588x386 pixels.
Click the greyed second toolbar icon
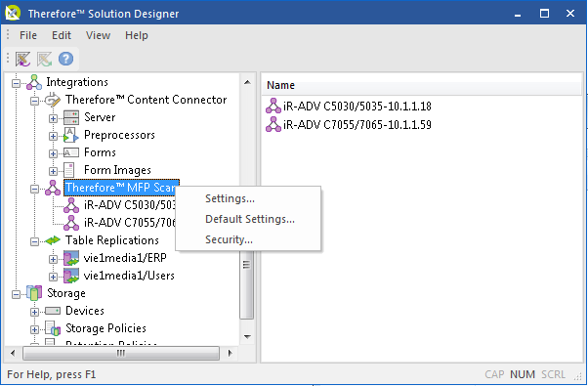click(45, 60)
